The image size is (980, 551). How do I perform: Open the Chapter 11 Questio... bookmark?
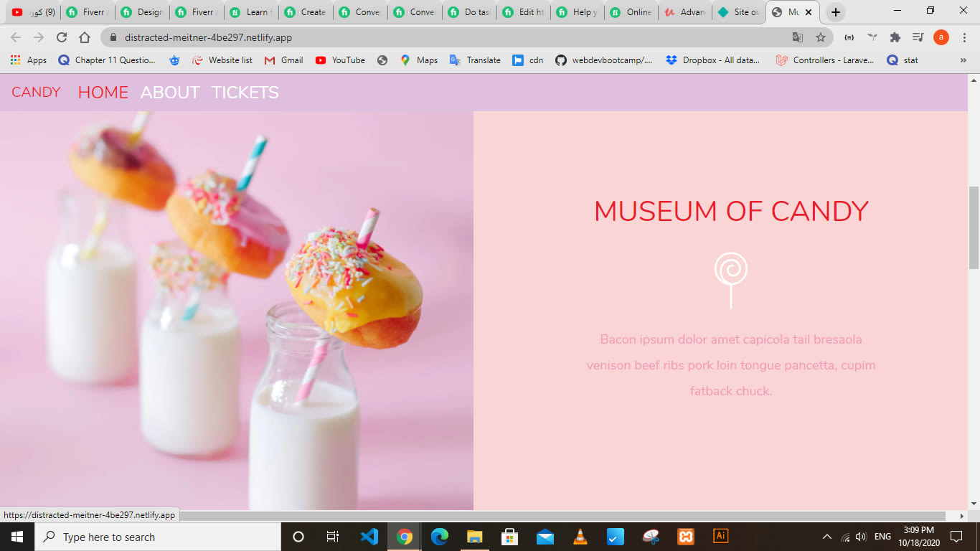click(x=106, y=60)
